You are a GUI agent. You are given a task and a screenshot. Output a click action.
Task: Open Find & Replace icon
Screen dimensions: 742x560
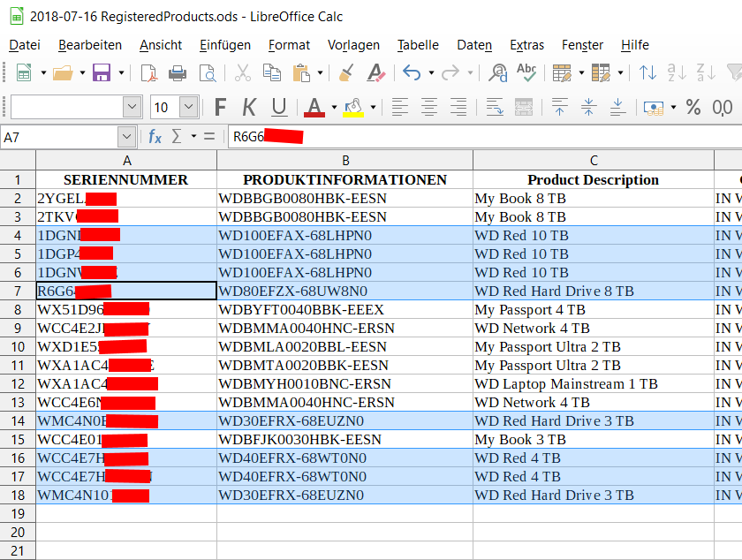coord(498,73)
